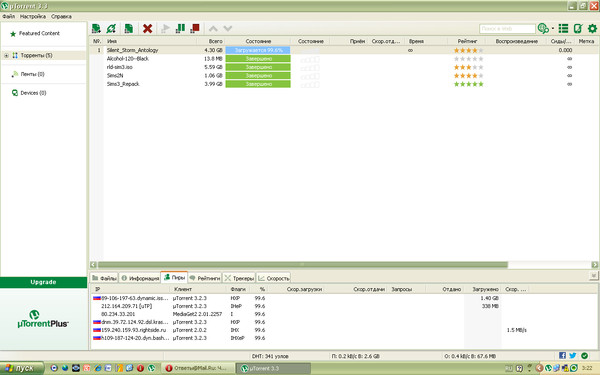
Task: Click the Add Torrent toolbar icon
Action: [96, 28]
